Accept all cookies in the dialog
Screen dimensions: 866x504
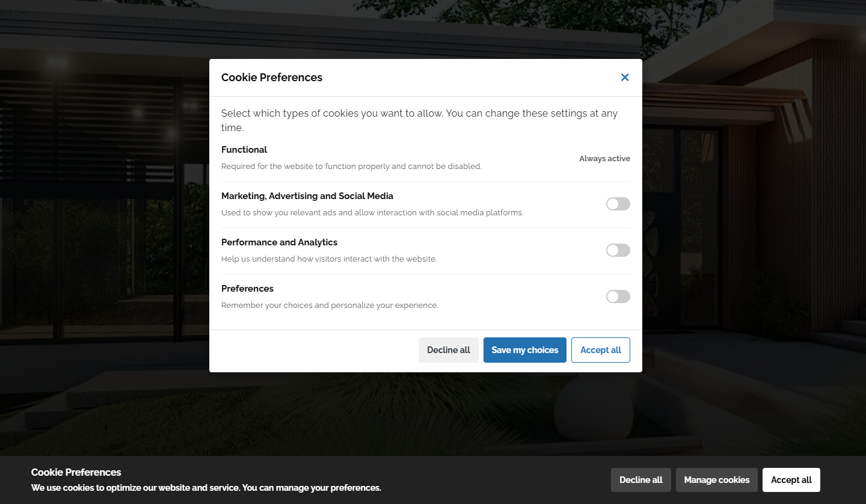point(601,350)
